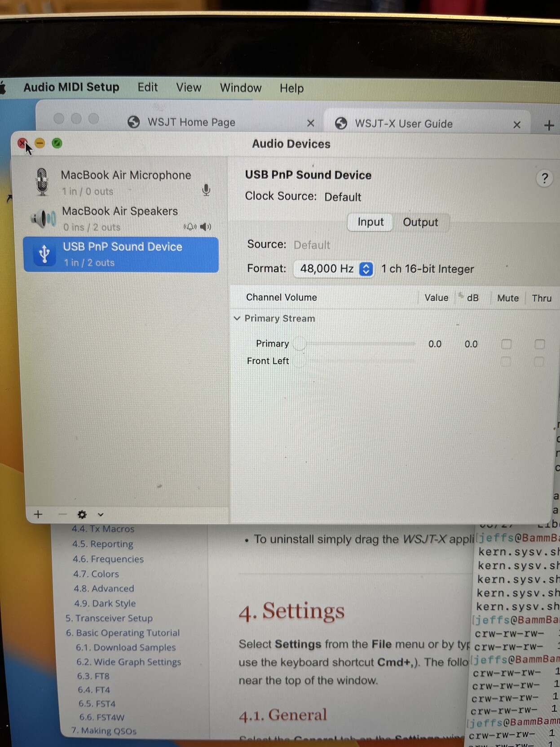Open the 5. Transceiver Setup link

pyautogui.click(x=109, y=618)
